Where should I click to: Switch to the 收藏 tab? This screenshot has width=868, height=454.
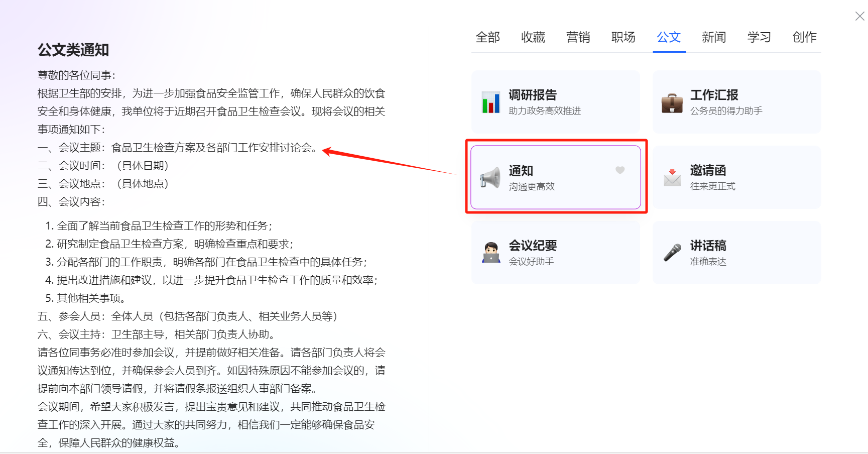[533, 37]
